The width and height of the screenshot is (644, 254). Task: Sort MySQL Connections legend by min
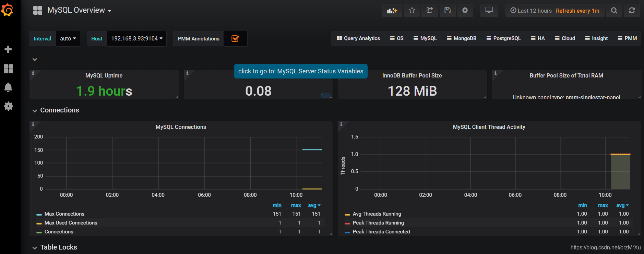[x=277, y=205]
